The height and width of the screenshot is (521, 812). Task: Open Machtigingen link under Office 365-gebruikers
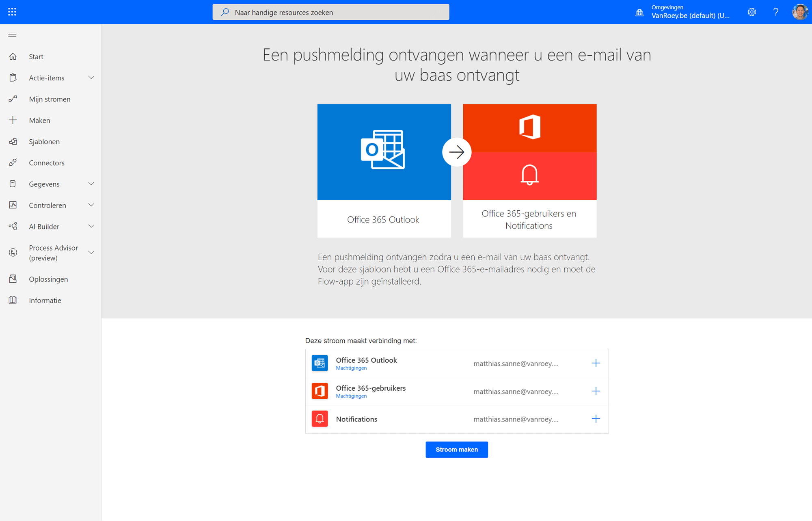click(x=351, y=396)
